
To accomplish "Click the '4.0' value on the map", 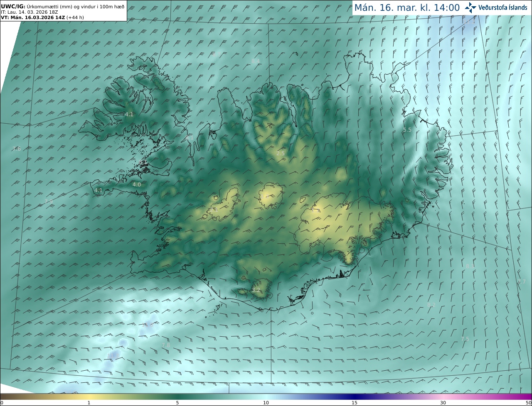I will pos(137,184).
